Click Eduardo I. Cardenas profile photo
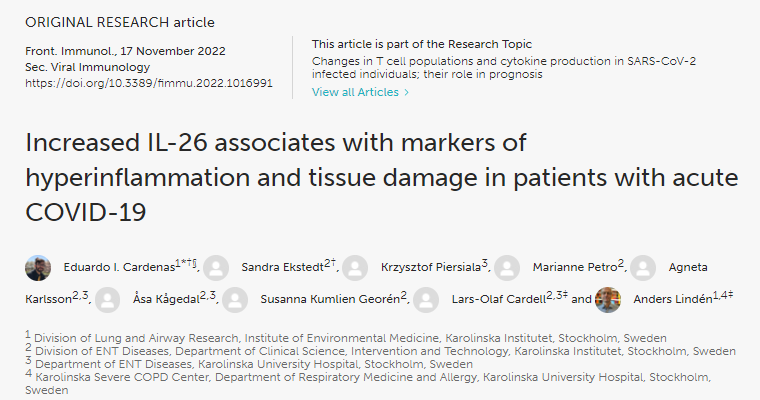 click(38, 268)
